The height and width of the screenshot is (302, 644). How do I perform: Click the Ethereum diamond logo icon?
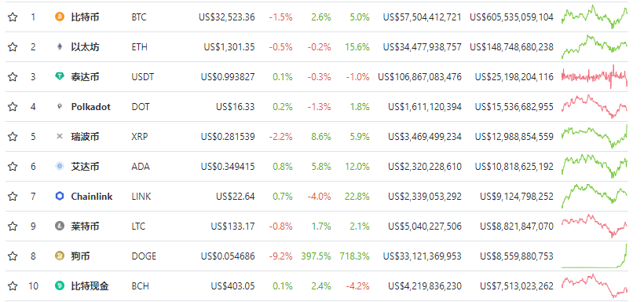coord(60,47)
